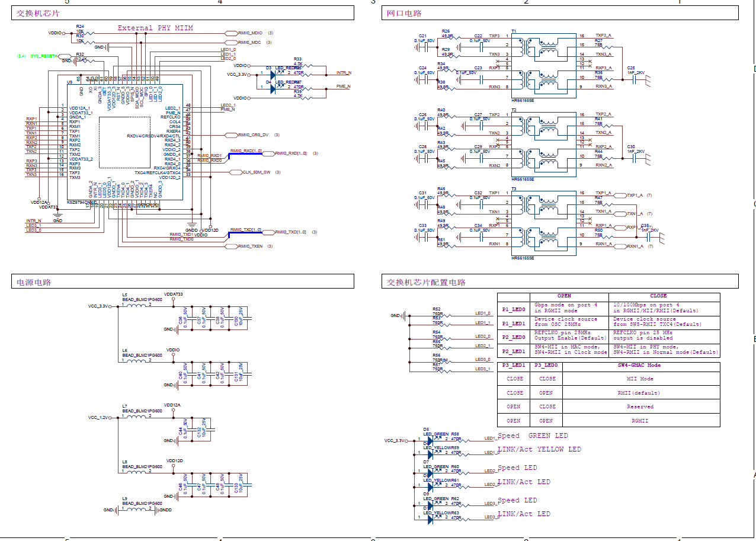Click the LINK/Act YELLOW LED annotation
Image resolution: width=756 pixels, height=541 pixels.
(x=539, y=449)
